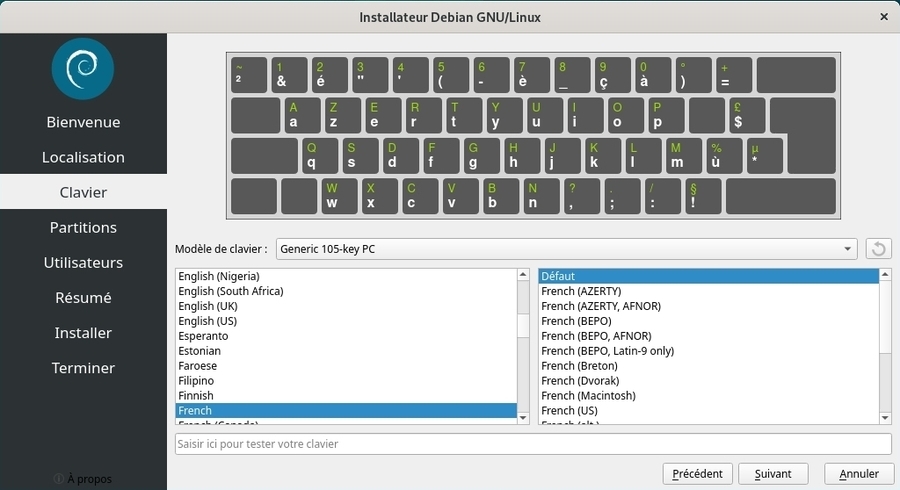Image resolution: width=900 pixels, height=490 pixels.
Task: Select French (Macintosh) variant
Action: pyautogui.click(x=708, y=395)
